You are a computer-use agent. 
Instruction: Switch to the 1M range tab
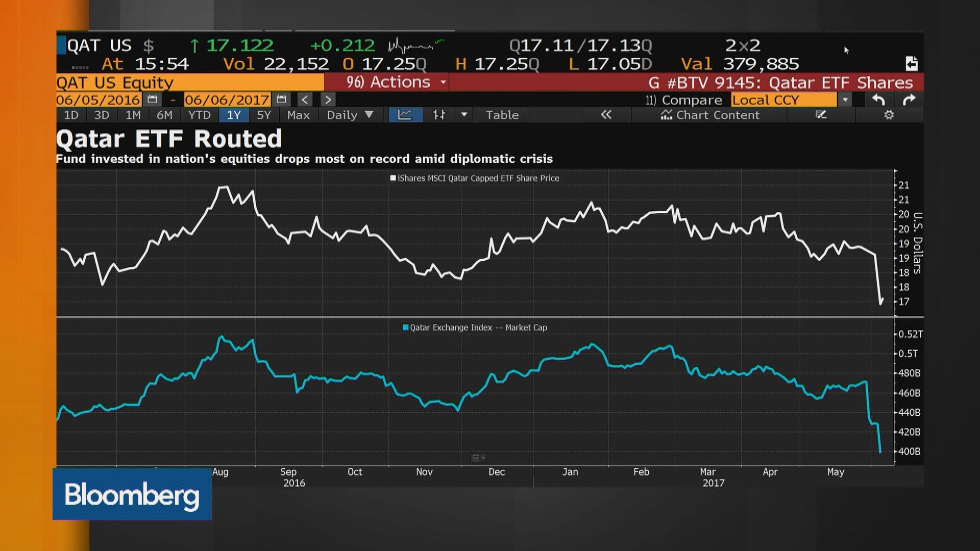point(133,115)
